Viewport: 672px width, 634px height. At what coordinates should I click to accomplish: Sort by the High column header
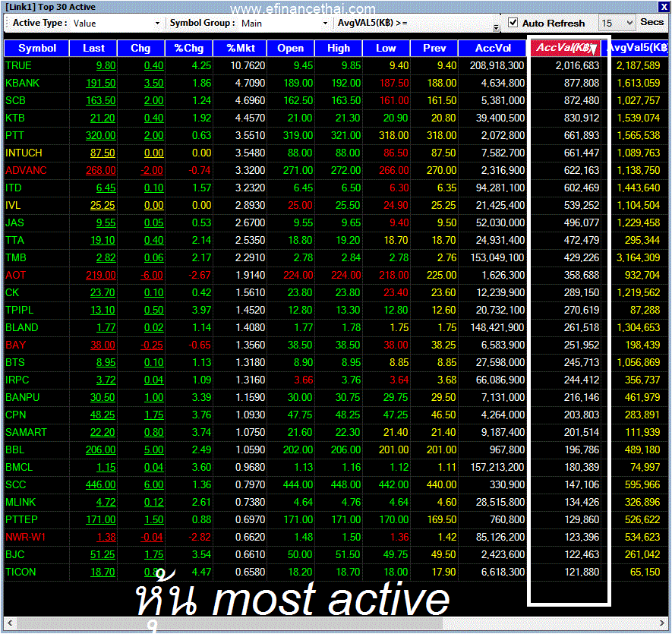click(x=339, y=48)
